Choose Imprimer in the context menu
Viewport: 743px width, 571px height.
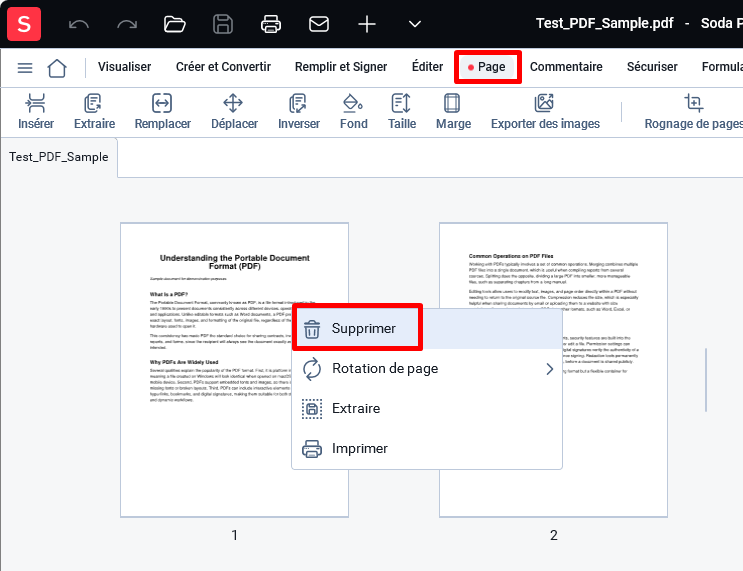[427, 448]
